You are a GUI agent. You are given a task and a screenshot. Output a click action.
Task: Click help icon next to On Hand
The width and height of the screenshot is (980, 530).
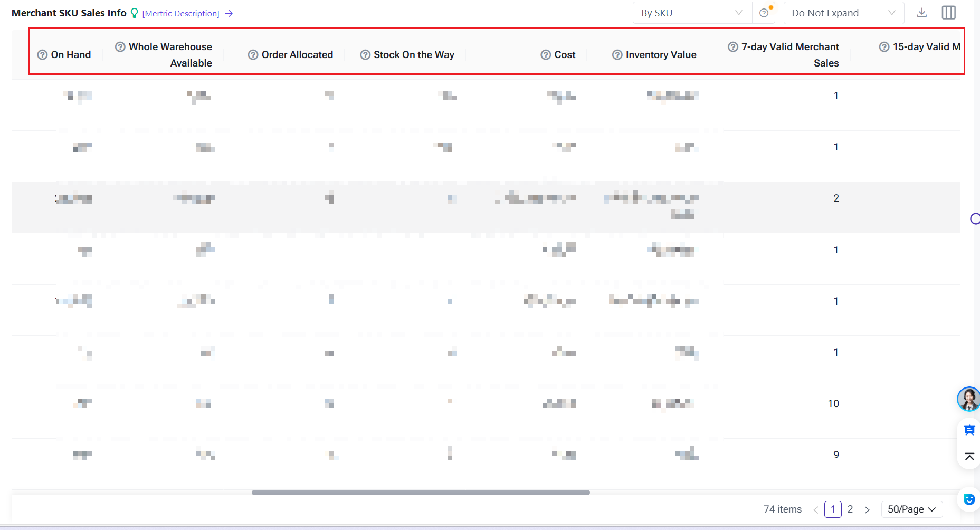click(x=43, y=55)
